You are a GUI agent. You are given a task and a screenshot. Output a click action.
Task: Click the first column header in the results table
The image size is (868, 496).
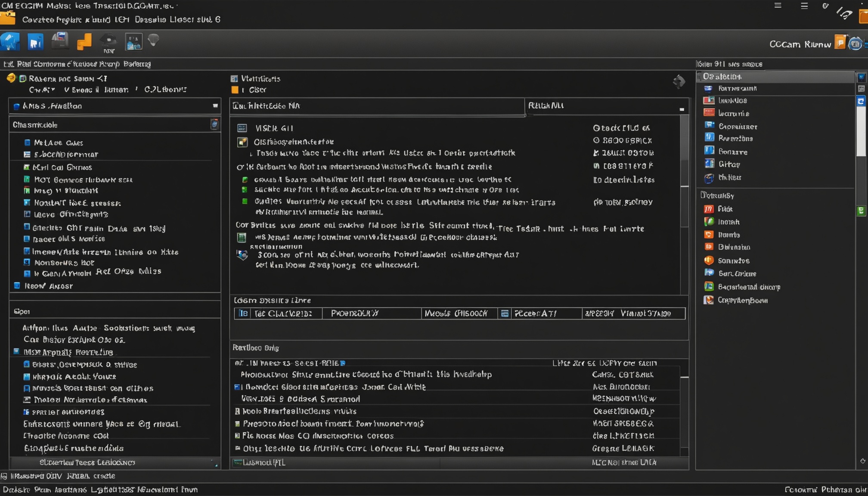pos(278,313)
